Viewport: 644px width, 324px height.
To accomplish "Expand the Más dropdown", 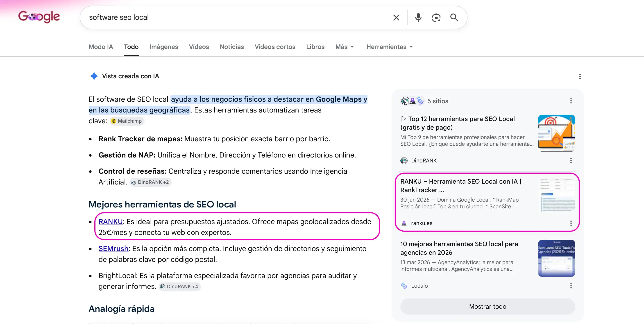I will coord(345,47).
